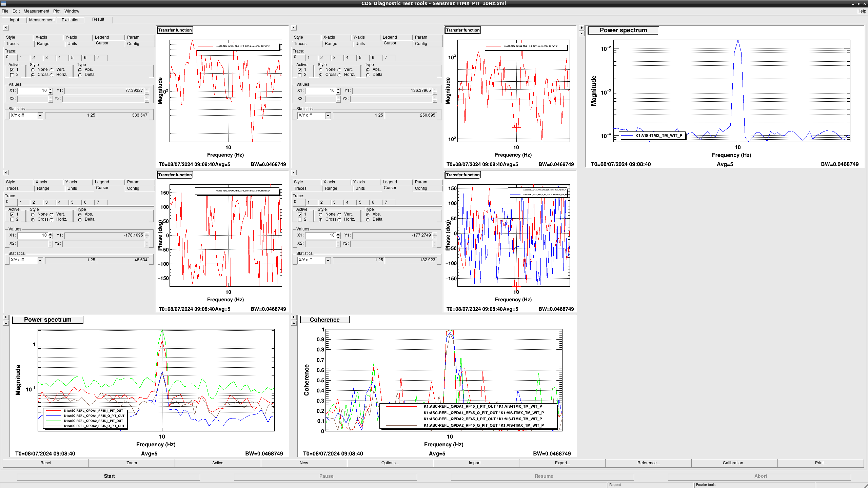This screenshot has width=868, height=488.
Task: Switch to the Excitation tab
Action: click(x=71, y=20)
